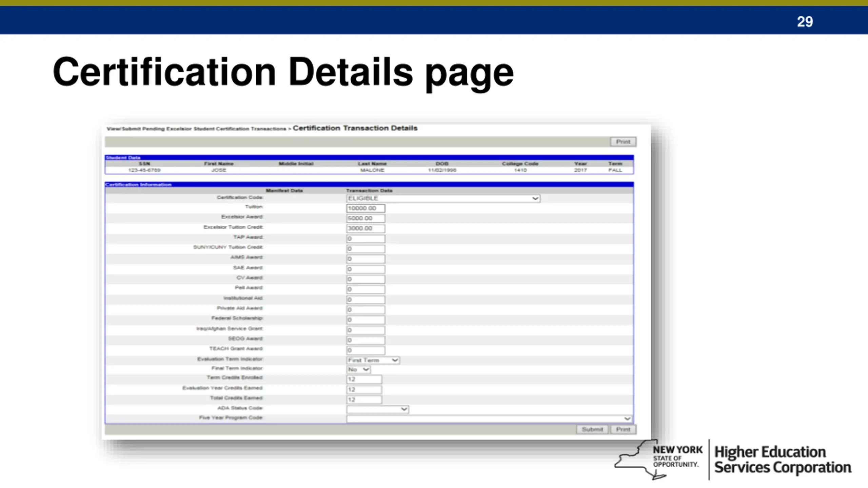Click the Submit button

click(592, 429)
